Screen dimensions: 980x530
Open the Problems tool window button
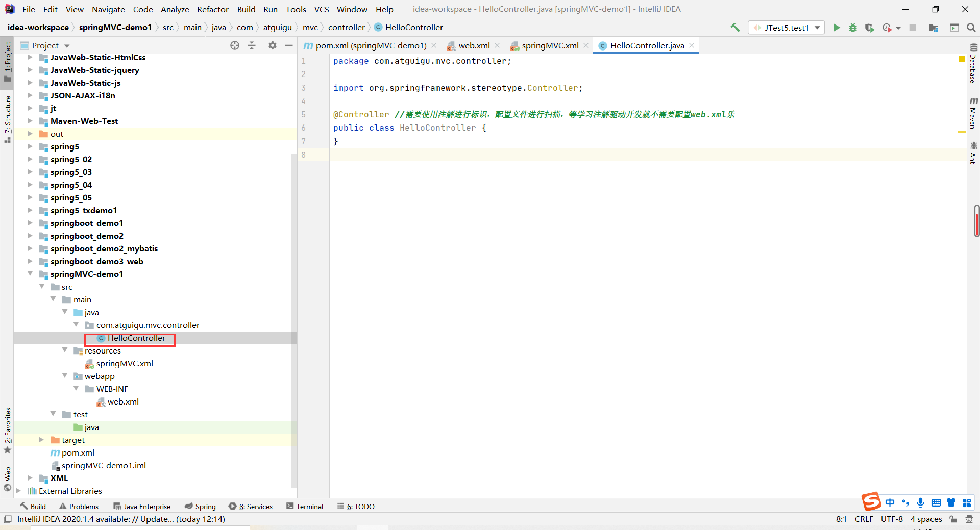click(79, 507)
